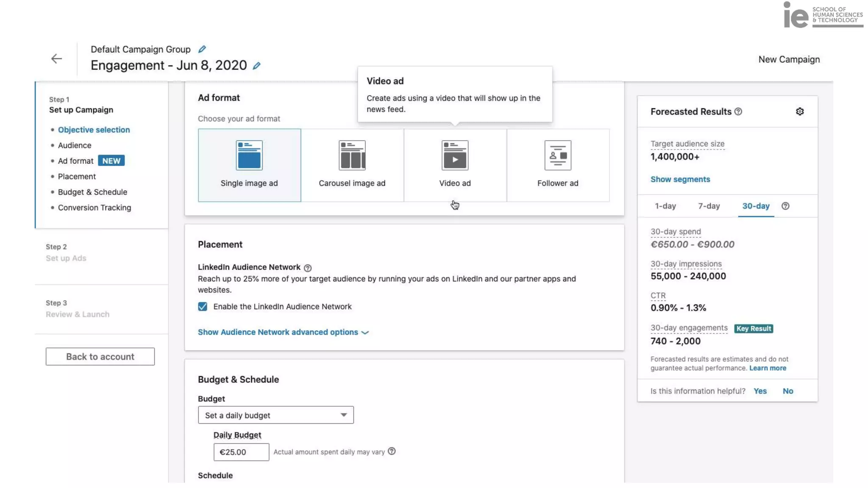This screenshot has height=488, width=868.
Task: Click help icon next to Forecasted Results
Action: pyautogui.click(x=738, y=111)
